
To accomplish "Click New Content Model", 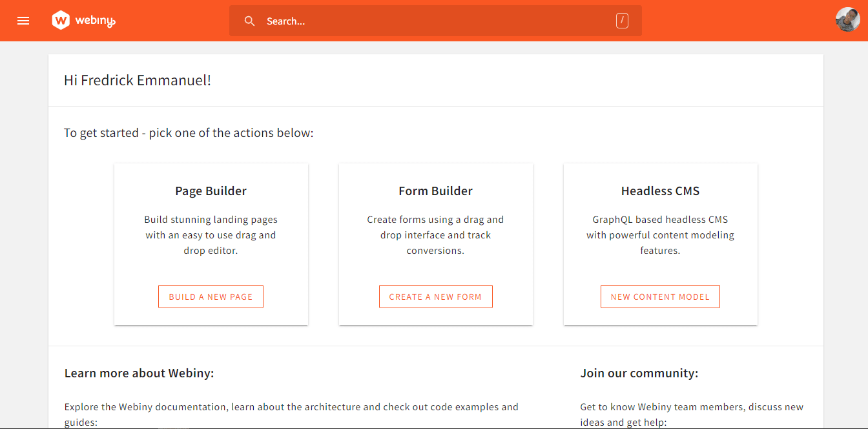I will coord(660,296).
